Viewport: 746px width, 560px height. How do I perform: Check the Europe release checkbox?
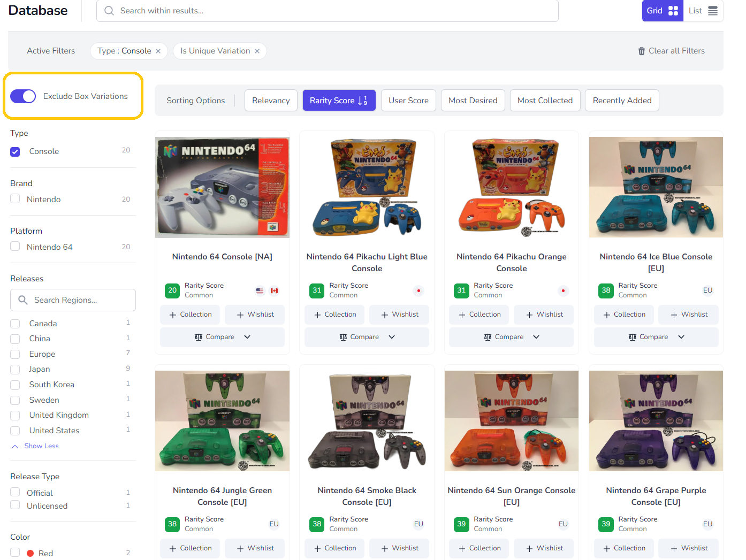(x=15, y=354)
